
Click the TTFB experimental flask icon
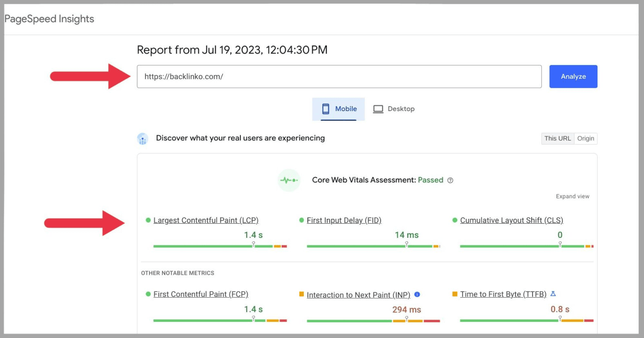[x=553, y=294]
